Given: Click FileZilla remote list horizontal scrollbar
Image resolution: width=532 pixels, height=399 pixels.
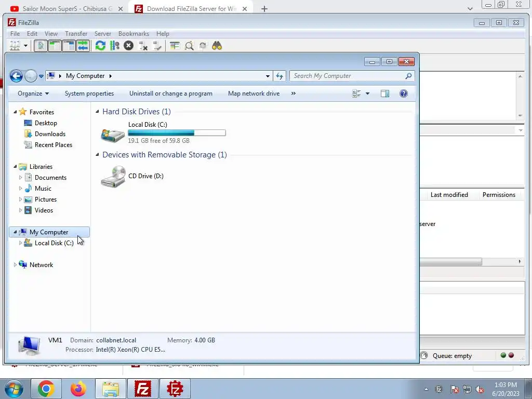Looking at the screenshot, I should 450,262.
